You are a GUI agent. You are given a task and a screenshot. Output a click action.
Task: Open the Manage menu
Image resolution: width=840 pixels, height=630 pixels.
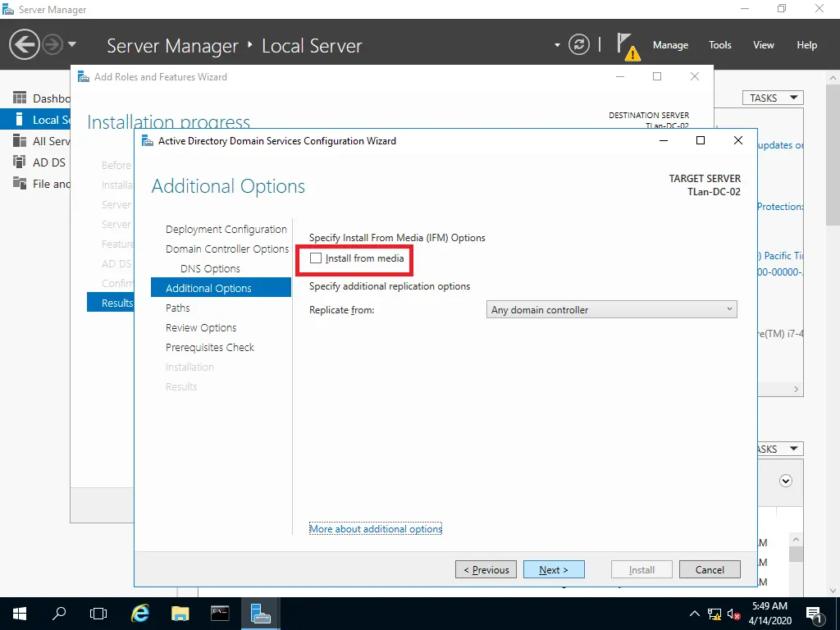coord(670,45)
